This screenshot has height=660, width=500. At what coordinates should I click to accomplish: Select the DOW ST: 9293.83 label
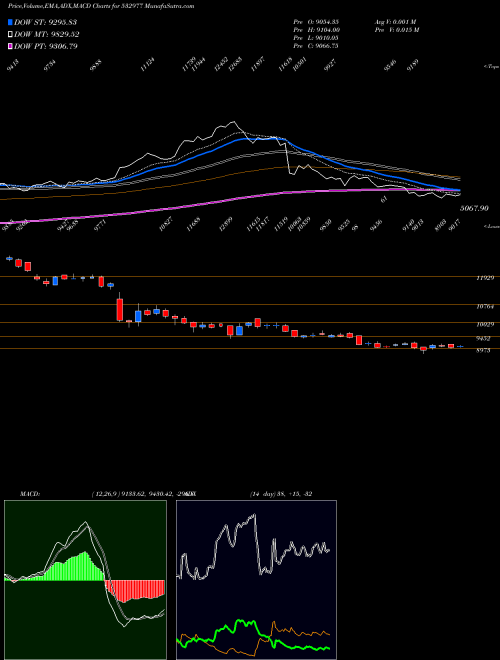[45, 22]
